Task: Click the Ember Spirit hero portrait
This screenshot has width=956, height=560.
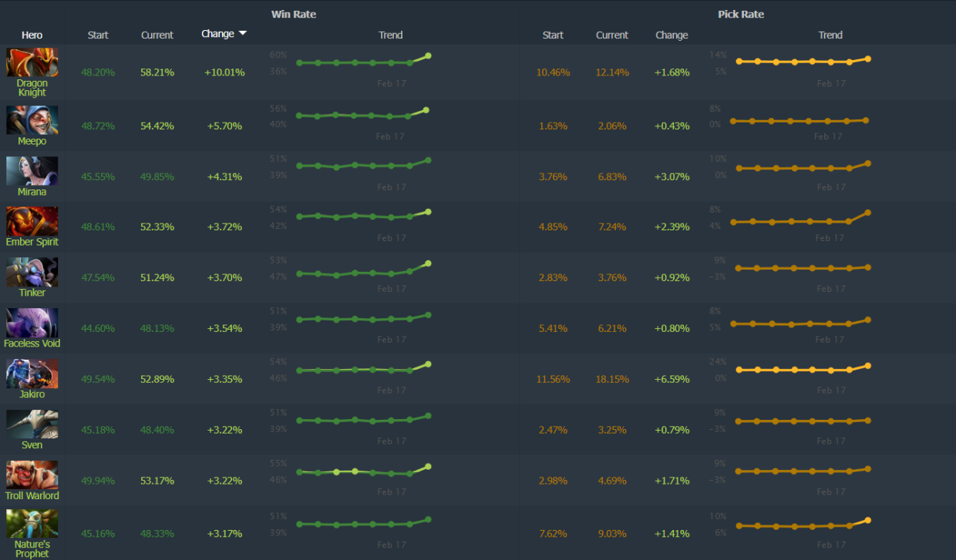Action: pyautogui.click(x=32, y=222)
